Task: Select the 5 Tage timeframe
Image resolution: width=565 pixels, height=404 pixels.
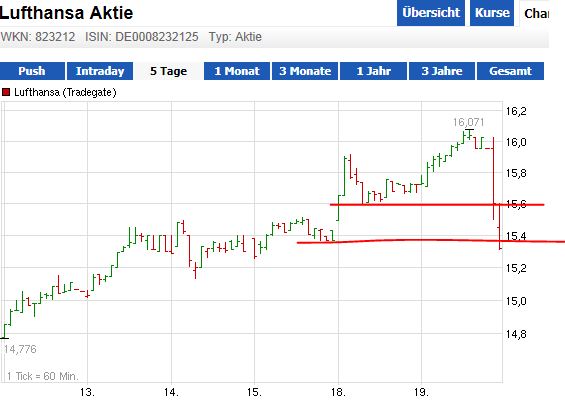Action: pyautogui.click(x=168, y=71)
